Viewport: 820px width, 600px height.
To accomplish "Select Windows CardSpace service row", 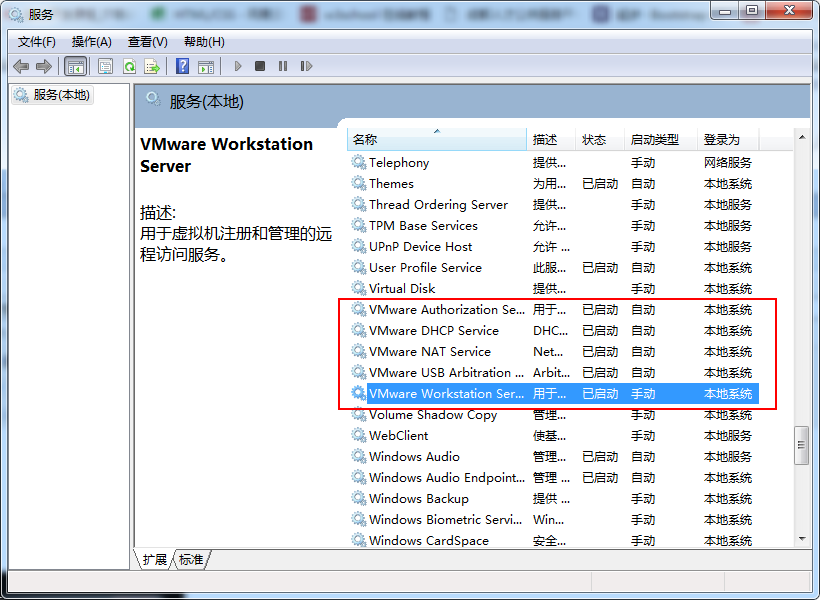I will click(554, 540).
